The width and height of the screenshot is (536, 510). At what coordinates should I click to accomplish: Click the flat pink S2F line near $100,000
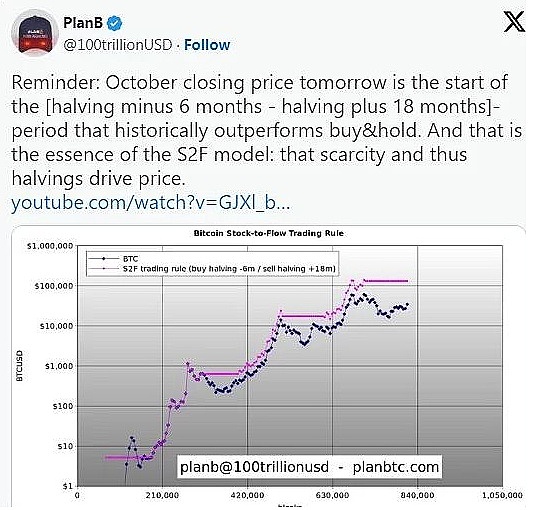click(386, 281)
